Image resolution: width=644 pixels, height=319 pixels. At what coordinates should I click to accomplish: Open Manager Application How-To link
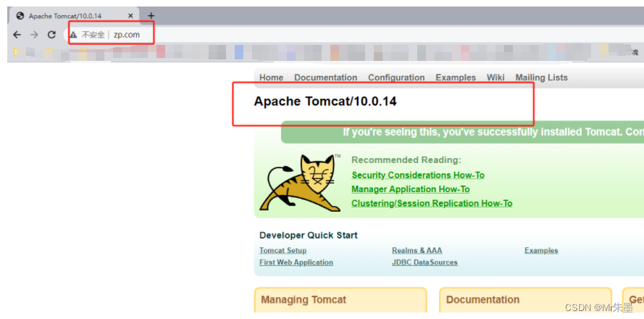click(x=410, y=189)
